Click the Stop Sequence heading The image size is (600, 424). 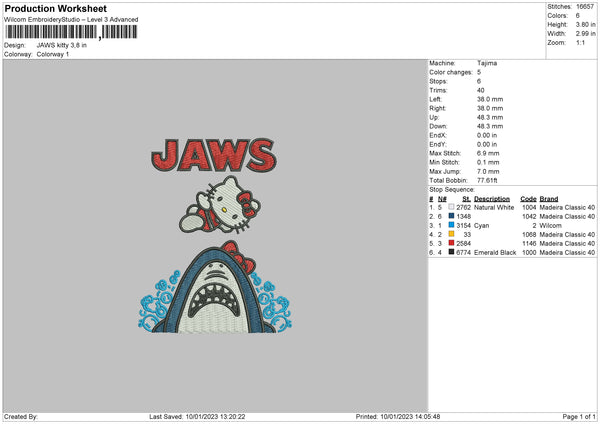click(452, 190)
